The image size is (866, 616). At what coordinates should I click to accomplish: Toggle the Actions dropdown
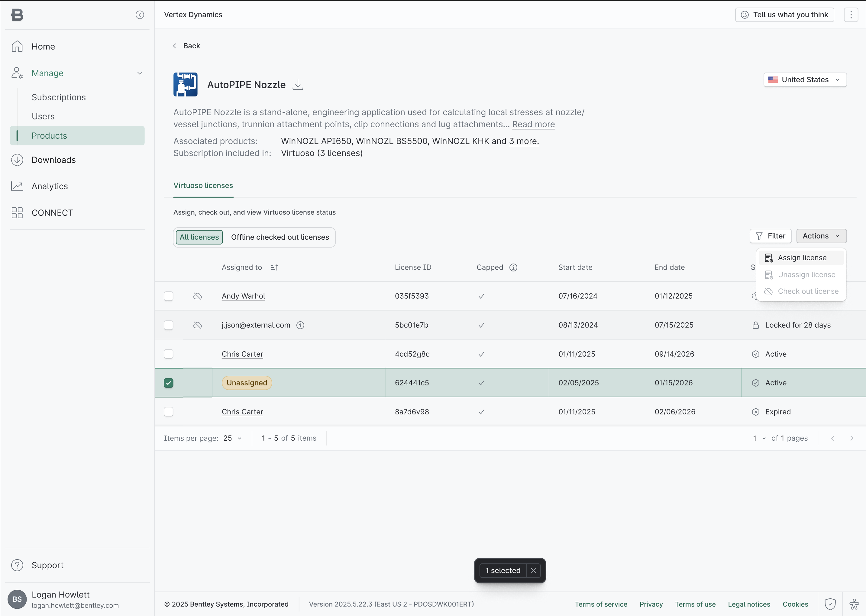click(821, 236)
